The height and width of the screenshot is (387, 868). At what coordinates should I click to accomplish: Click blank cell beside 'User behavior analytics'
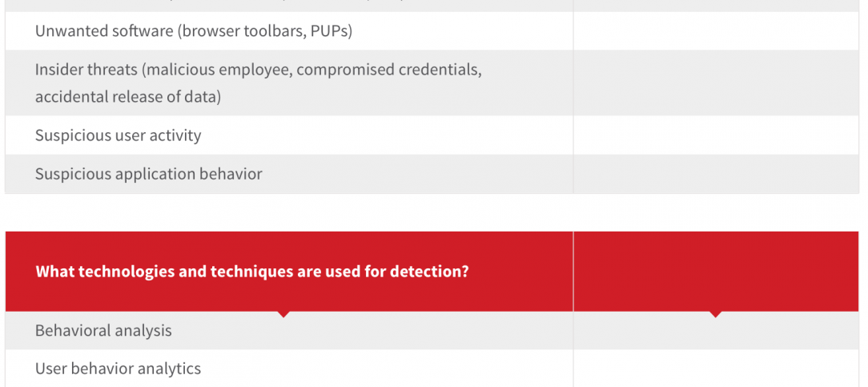[716, 369]
